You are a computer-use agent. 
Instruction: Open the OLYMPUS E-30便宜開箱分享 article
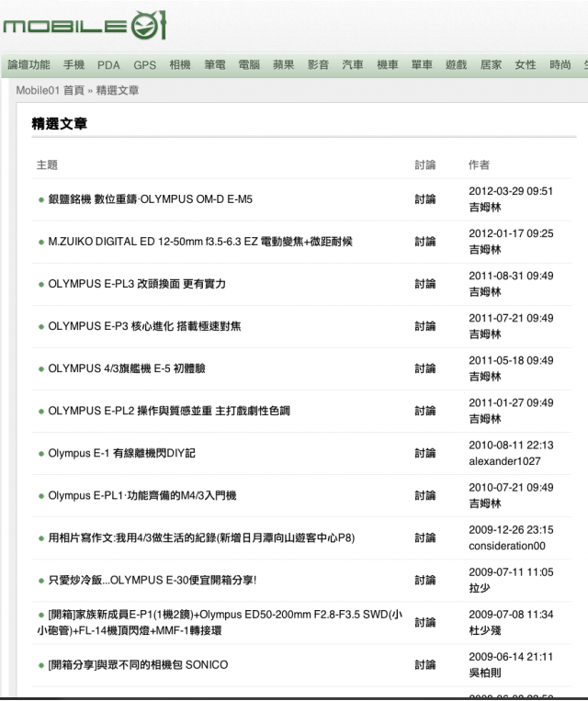[153, 581]
